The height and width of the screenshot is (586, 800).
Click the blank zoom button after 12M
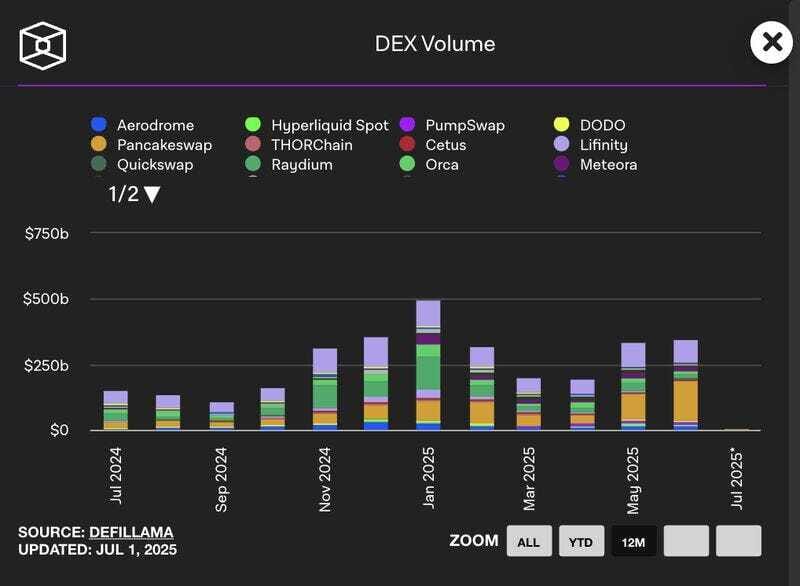pyautogui.click(x=686, y=541)
